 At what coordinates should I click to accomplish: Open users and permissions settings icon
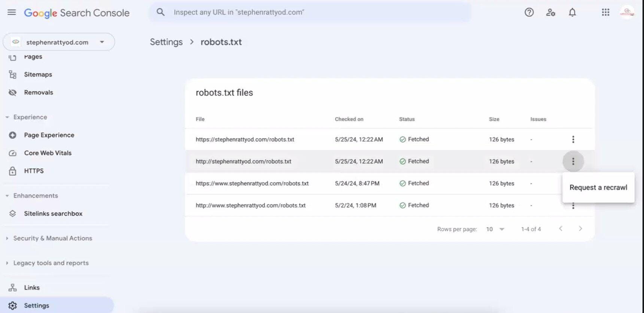coord(550,12)
